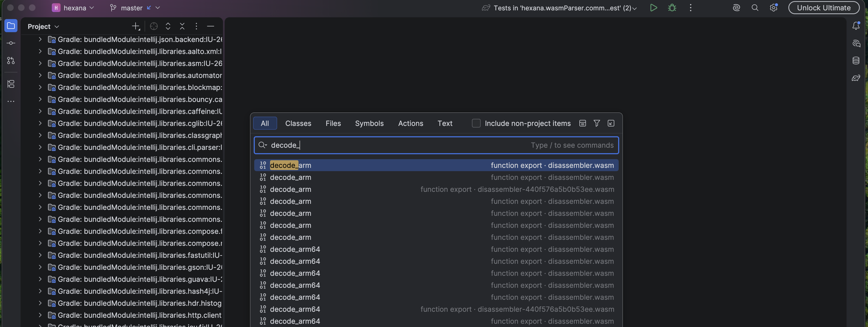This screenshot has height=327, width=868.
Task: Open the Commit tool window
Action: (11, 43)
